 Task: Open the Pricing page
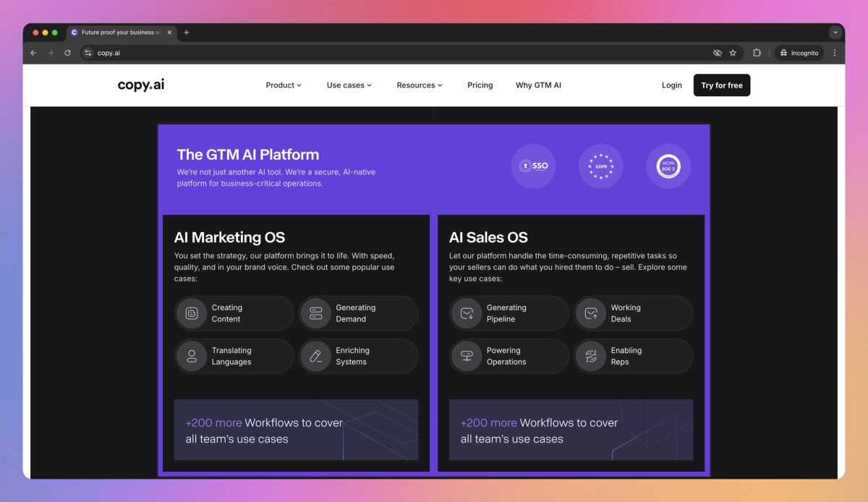(480, 85)
